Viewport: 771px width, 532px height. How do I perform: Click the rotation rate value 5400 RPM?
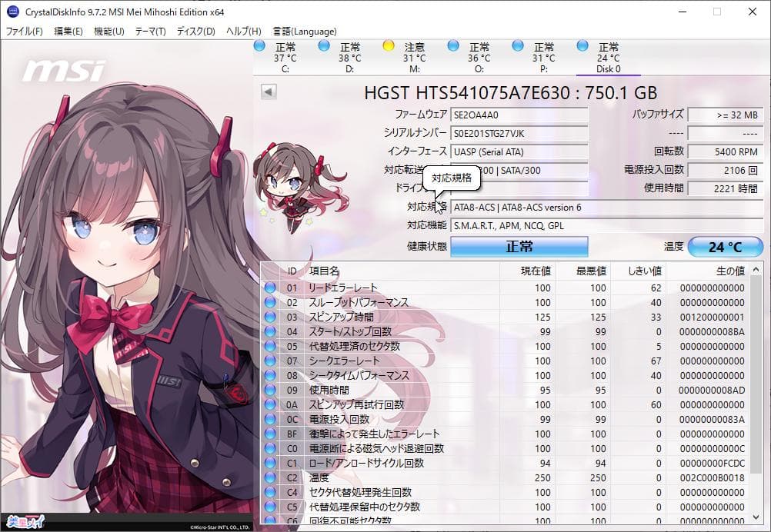pyautogui.click(x=726, y=151)
